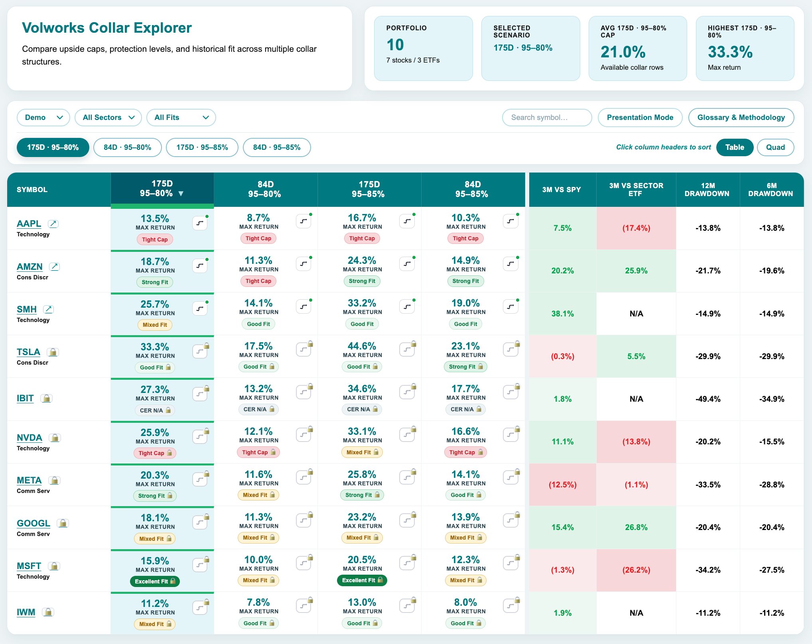Open the TSLA symbol link
812x644 pixels.
pos(28,352)
